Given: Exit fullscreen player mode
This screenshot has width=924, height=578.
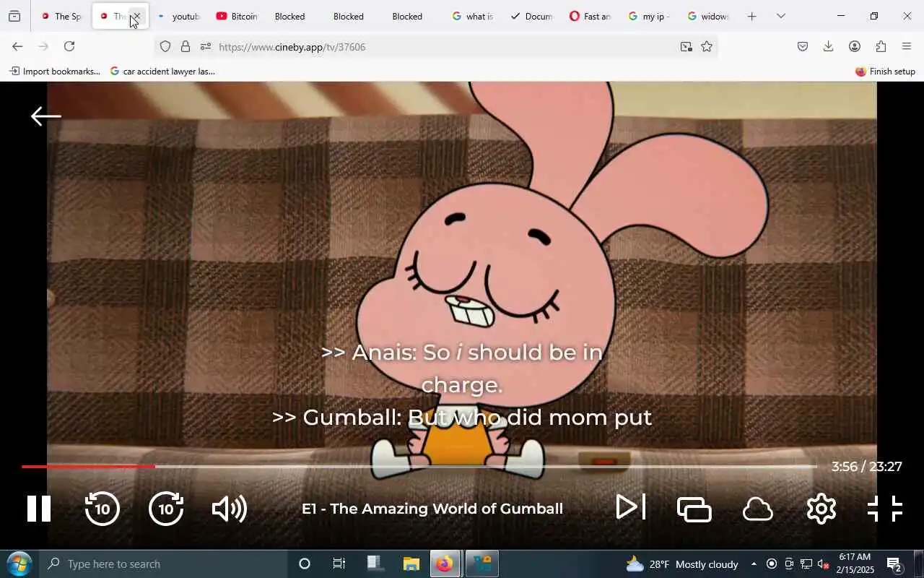Looking at the screenshot, I should pyautogui.click(x=885, y=509).
